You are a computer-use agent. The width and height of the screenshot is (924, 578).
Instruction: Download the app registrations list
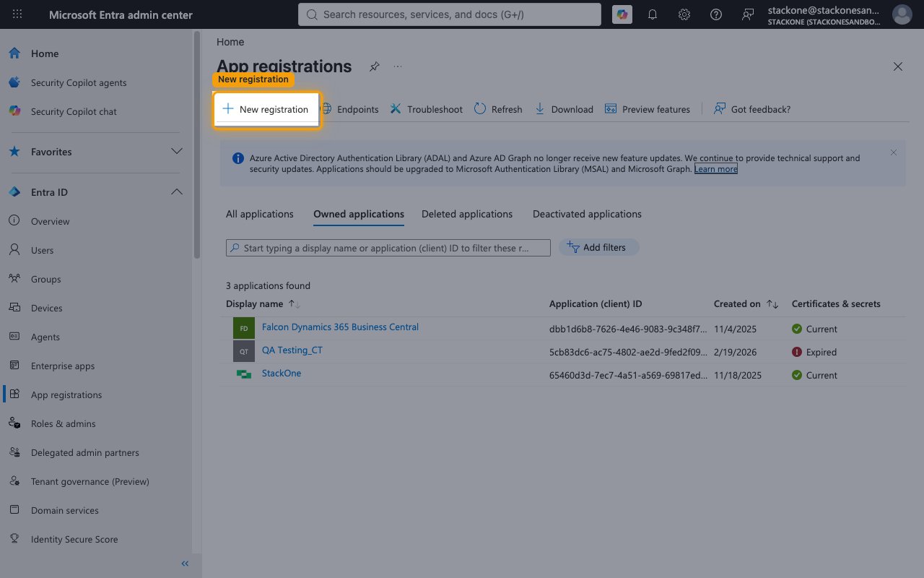point(564,109)
